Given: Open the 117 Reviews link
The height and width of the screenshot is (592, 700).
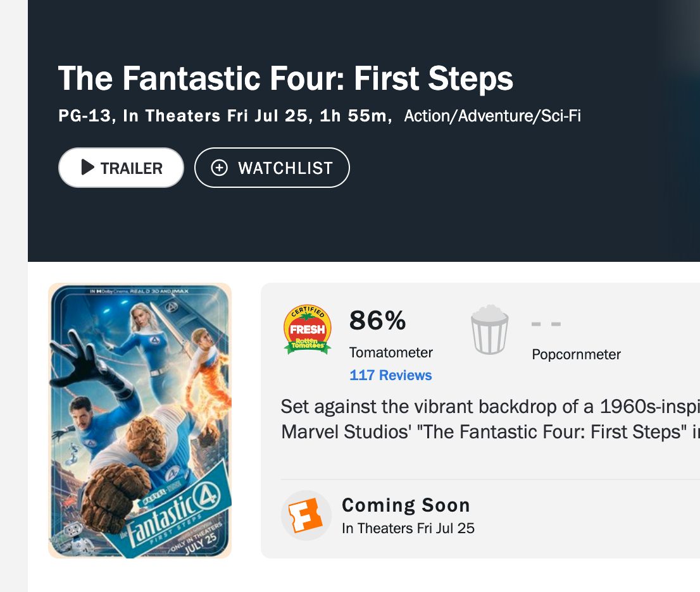Looking at the screenshot, I should pos(391,375).
